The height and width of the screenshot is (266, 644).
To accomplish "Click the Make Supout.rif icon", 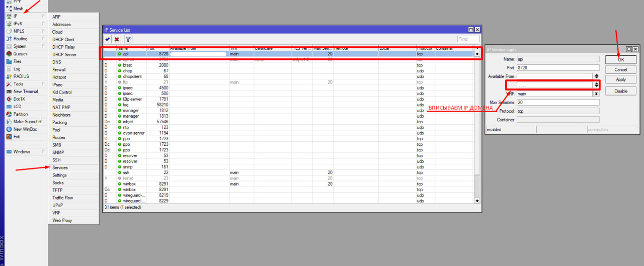I will tap(9, 122).
